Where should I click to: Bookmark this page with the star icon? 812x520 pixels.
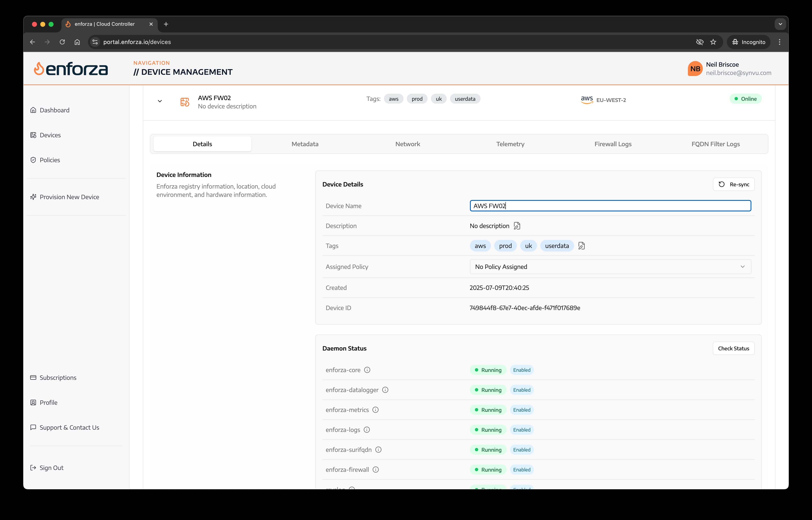click(713, 42)
